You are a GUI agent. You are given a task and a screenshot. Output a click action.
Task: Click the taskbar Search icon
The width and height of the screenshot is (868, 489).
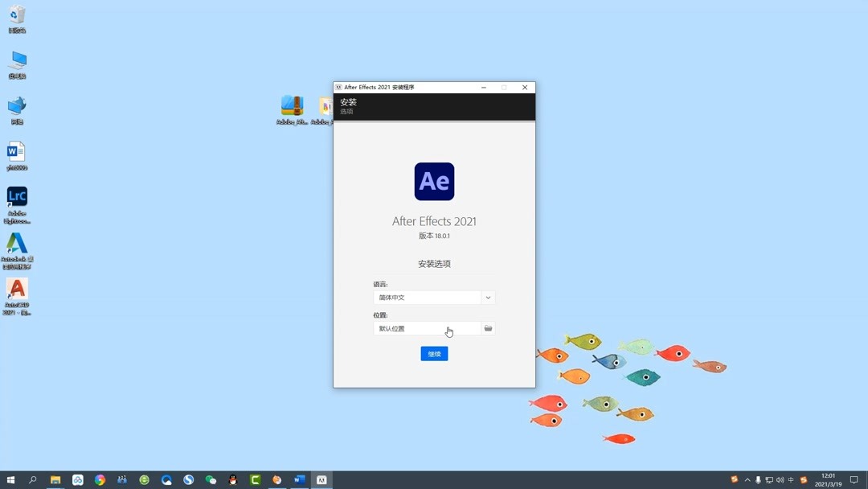(32, 481)
